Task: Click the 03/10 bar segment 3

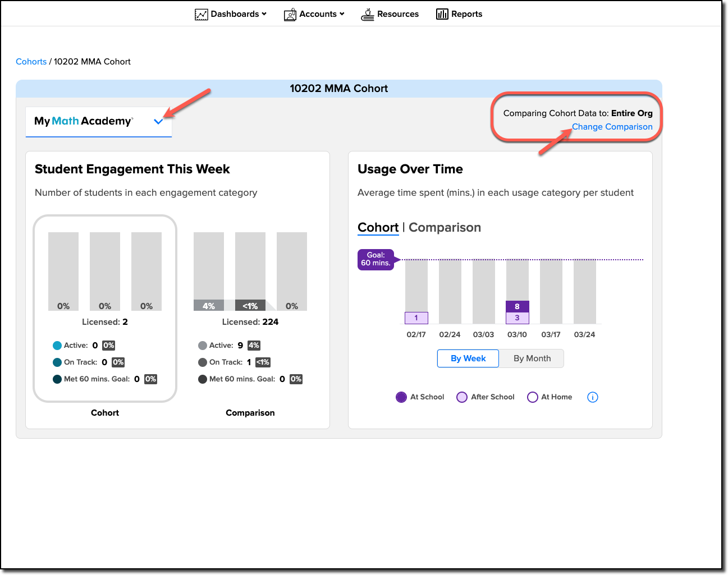Action: [518, 318]
